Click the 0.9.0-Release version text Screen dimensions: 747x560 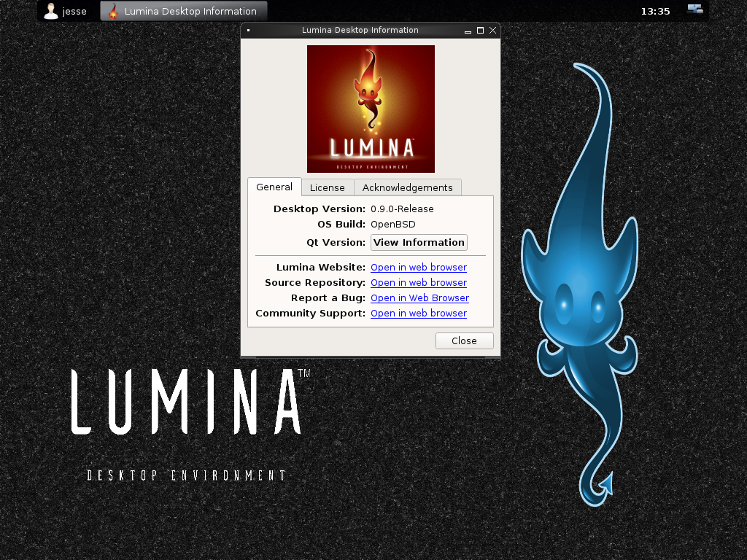coord(402,209)
